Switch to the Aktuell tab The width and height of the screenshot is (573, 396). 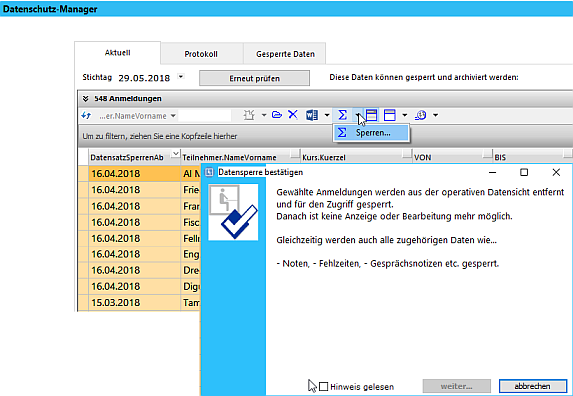pos(117,53)
